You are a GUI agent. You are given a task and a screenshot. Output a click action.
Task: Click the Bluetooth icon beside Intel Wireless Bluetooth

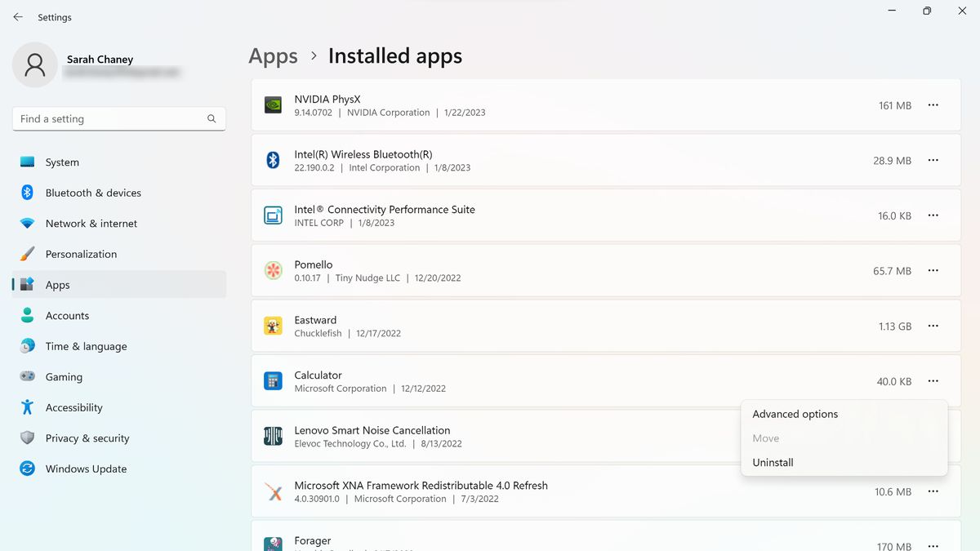(273, 160)
